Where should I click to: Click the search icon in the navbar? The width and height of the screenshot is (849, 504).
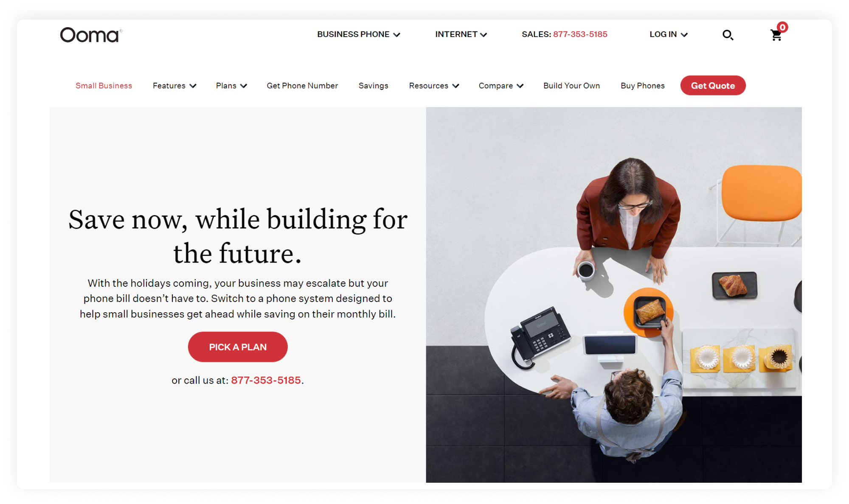pyautogui.click(x=728, y=35)
